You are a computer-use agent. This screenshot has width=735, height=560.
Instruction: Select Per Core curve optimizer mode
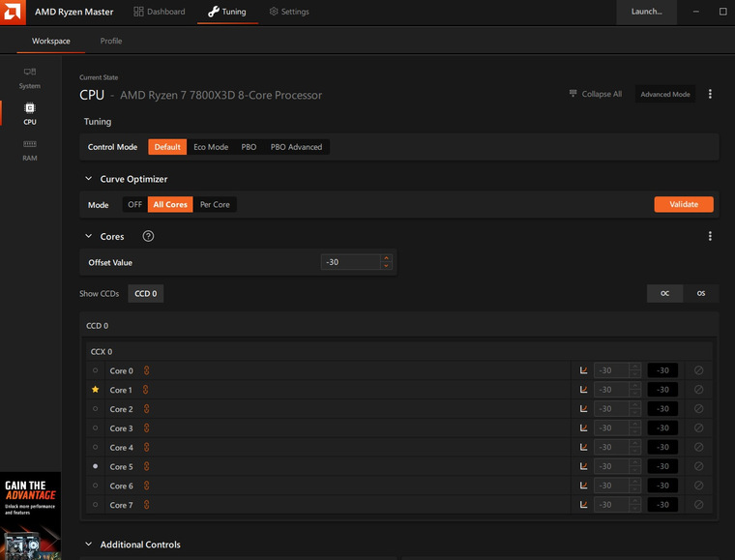(215, 204)
